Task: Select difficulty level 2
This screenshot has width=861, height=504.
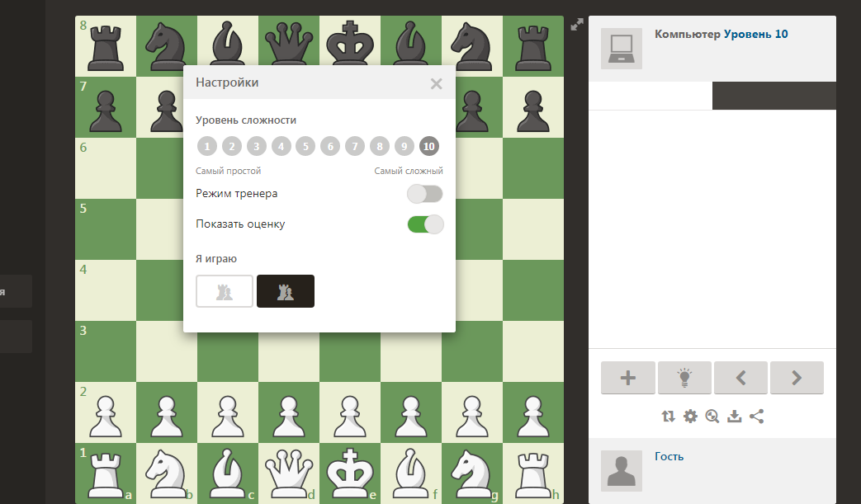Action: [x=232, y=147]
